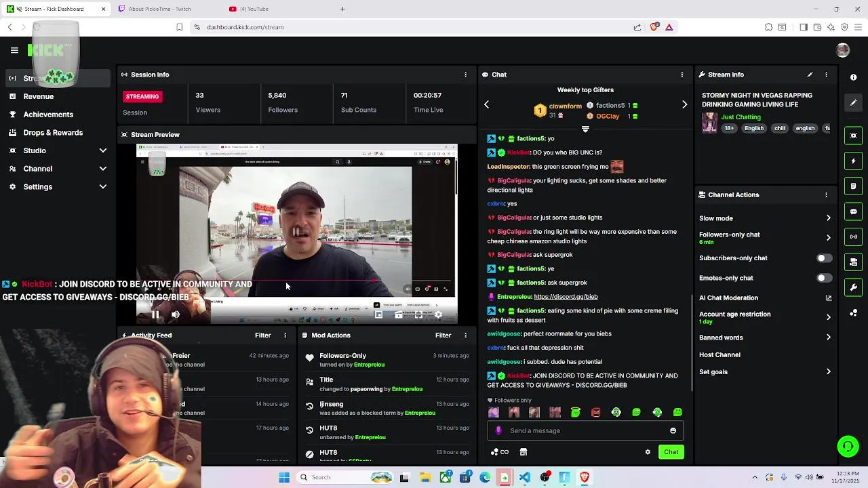Open Mod Actions Filter button

[443, 335]
